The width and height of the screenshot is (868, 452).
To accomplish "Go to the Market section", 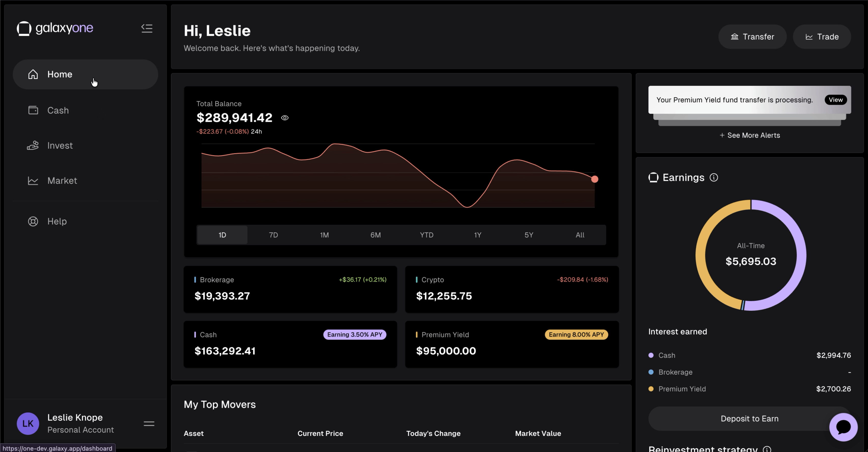I will coord(62,181).
